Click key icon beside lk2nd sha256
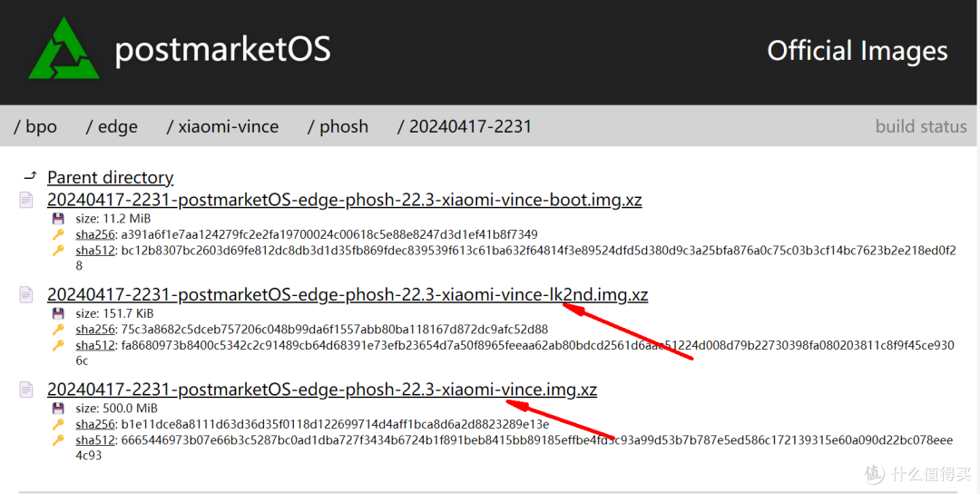Viewport: 980px width, 494px height. (58, 329)
